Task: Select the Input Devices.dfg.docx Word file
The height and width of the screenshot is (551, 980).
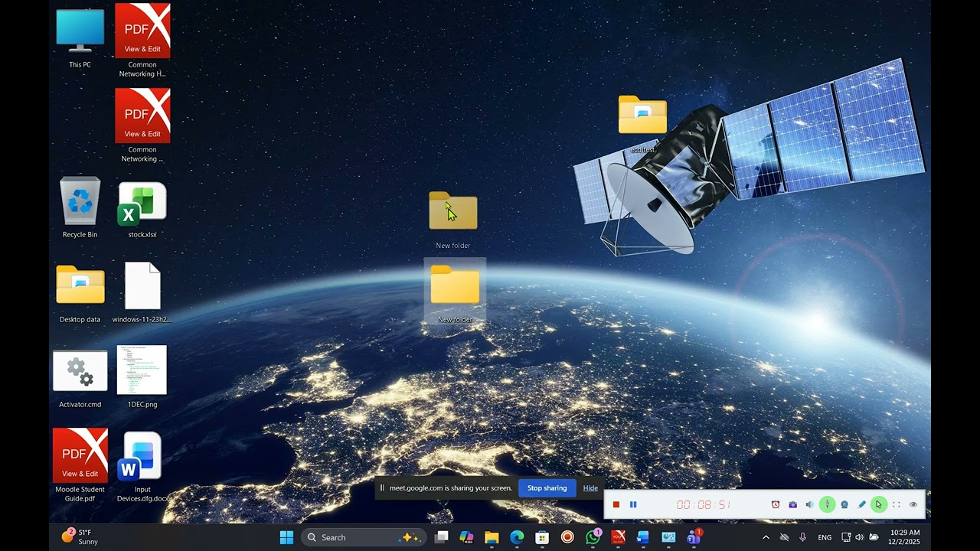Action: click(x=142, y=467)
